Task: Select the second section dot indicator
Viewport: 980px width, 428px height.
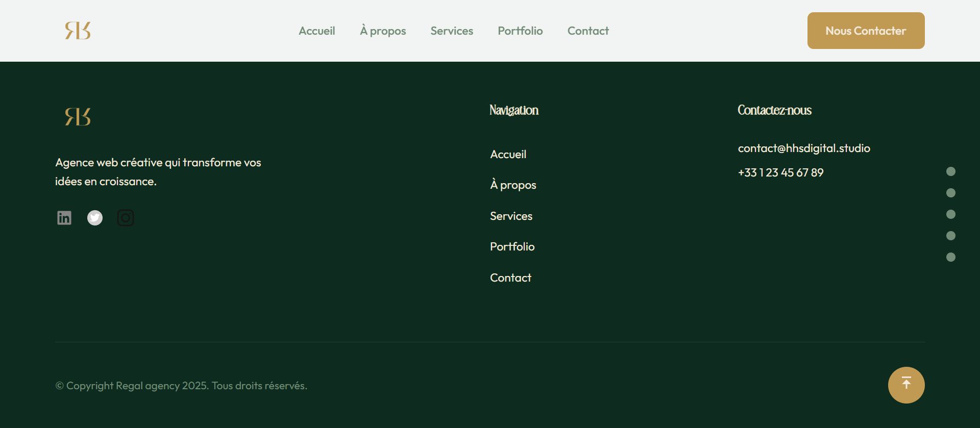Action: coord(950,193)
